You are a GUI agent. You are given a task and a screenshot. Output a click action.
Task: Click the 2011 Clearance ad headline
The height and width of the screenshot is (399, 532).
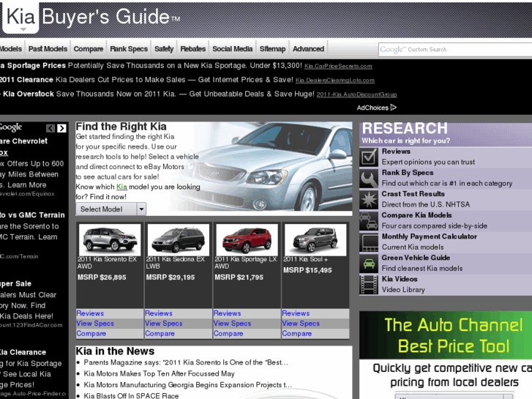coord(26,80)
